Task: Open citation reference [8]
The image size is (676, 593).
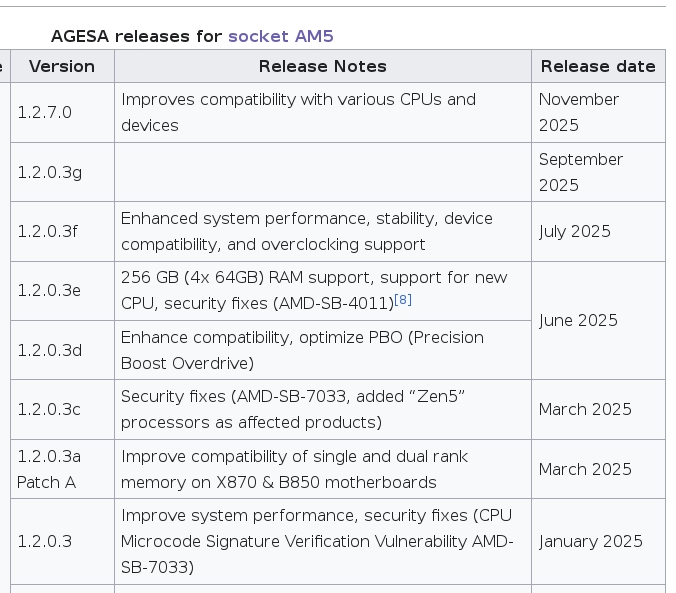Action: [403, 299]
